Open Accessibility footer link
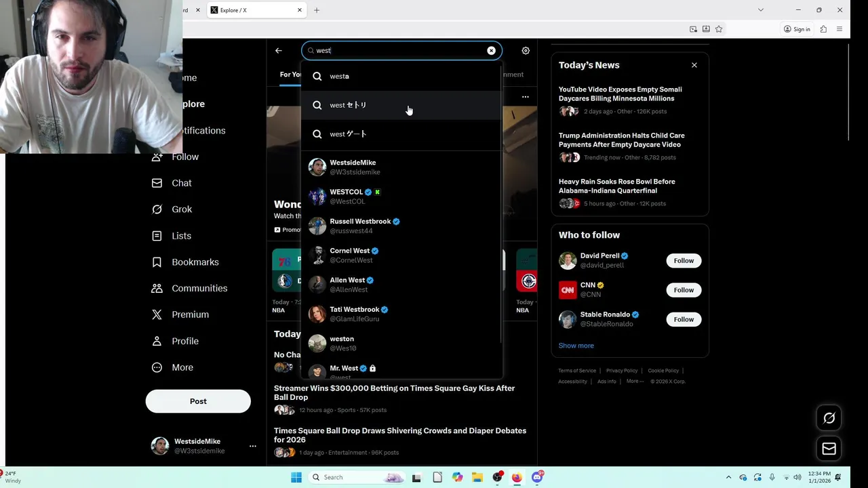 (x=572, y=382)
